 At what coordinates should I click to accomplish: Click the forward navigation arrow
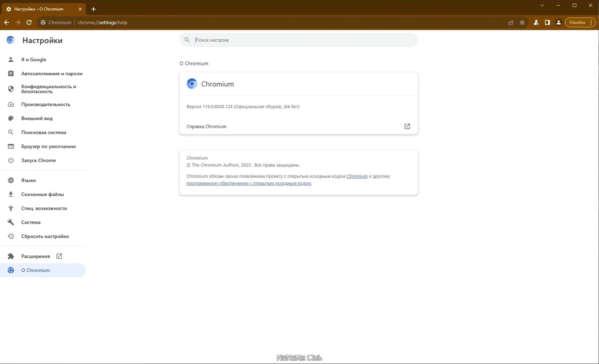pos(18,22)
